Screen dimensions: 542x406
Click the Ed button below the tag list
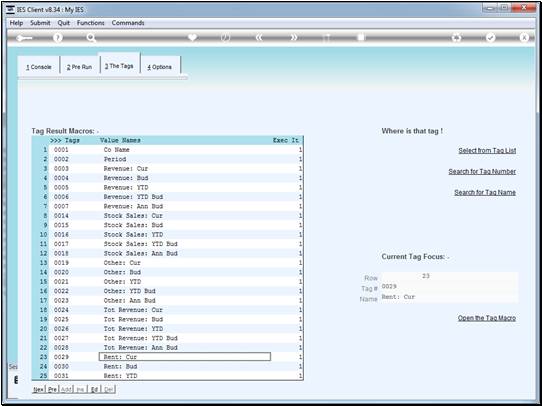pos(94,389)
